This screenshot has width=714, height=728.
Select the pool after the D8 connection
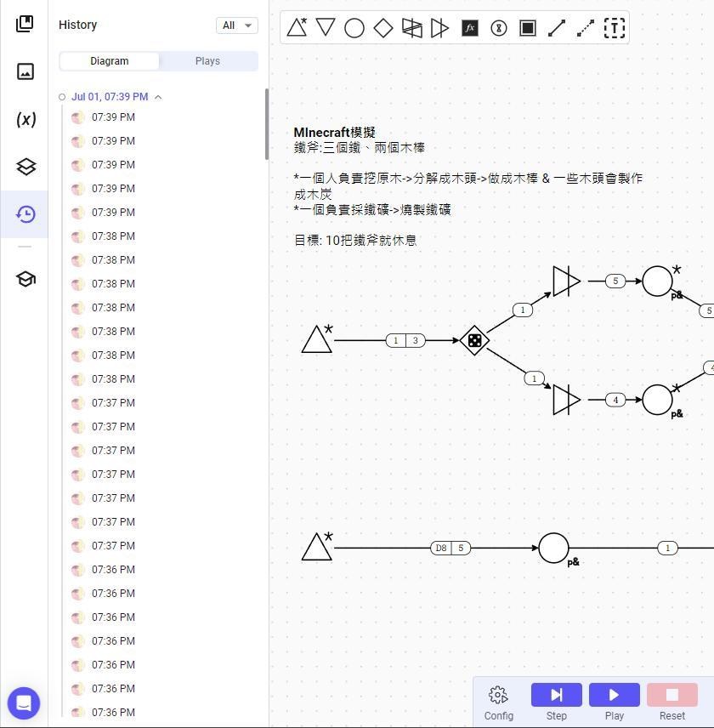(x=553, y=549)
